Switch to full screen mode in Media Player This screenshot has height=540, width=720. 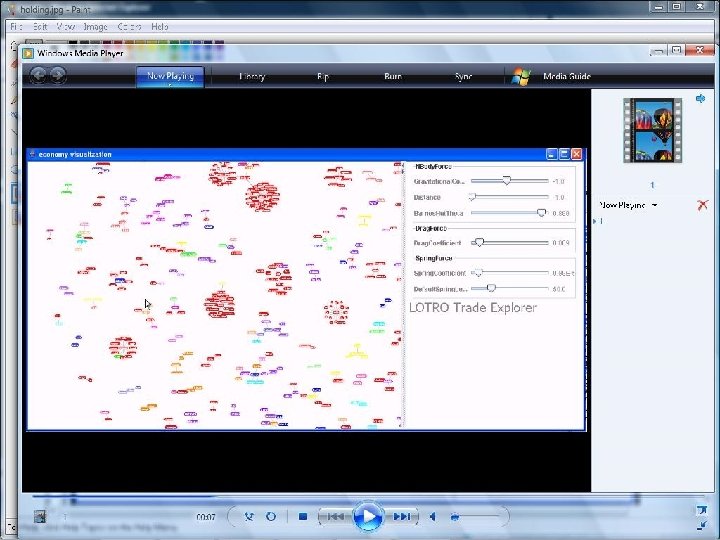(x=701, y=511)
